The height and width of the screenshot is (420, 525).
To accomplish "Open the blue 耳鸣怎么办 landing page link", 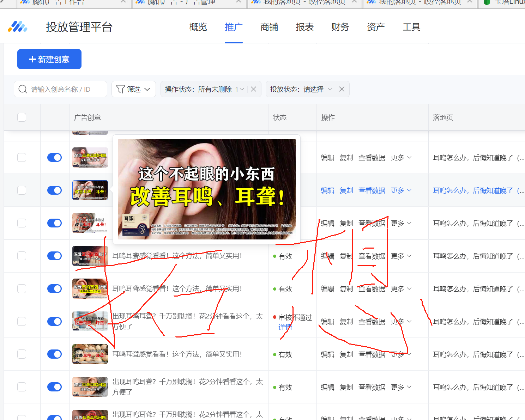I will 479,190.
